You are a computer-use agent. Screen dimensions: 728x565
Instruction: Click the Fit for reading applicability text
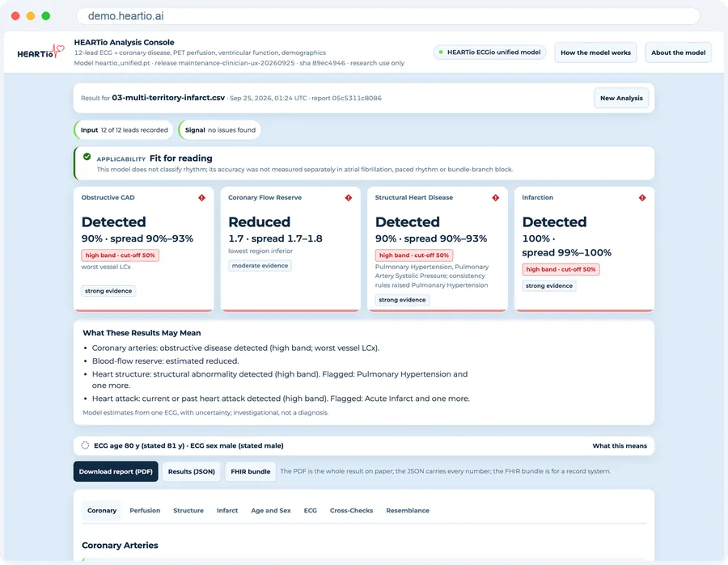(x=180, y=158)
